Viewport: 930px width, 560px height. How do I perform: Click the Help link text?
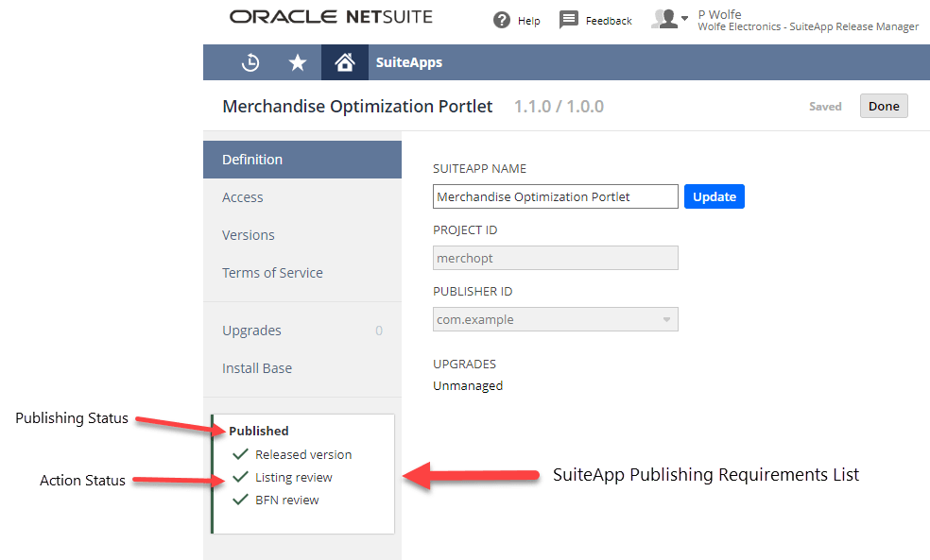[x=528, y=21]
